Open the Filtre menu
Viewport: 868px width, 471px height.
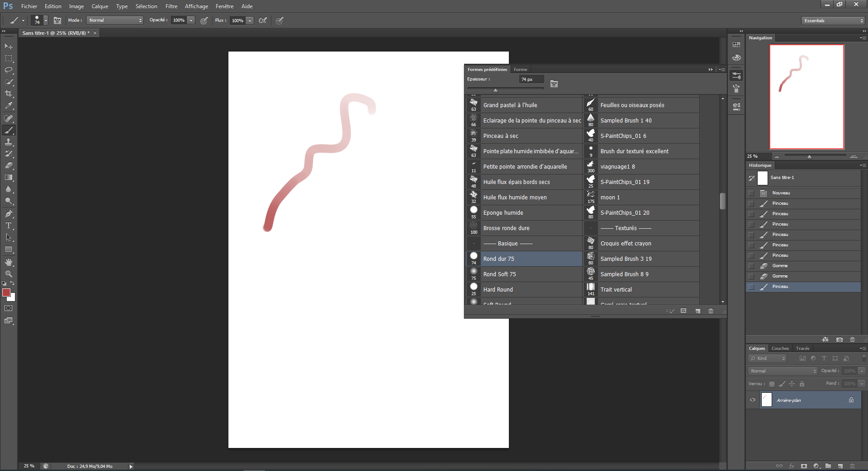pos(171,6)
